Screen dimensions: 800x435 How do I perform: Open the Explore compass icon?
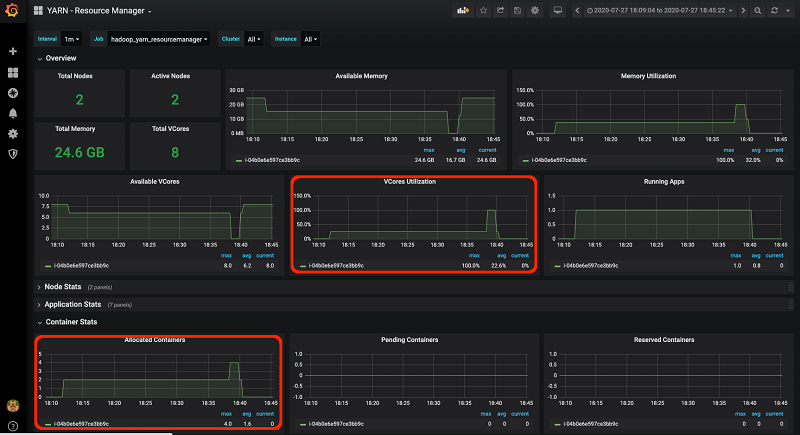tap(13, 93)
